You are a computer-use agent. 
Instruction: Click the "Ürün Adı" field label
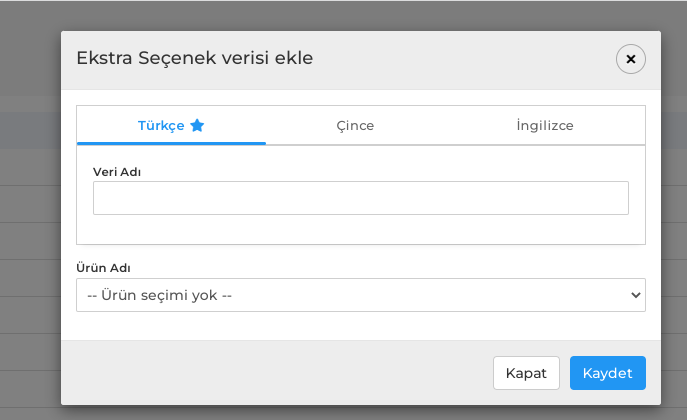pos(103,268)
